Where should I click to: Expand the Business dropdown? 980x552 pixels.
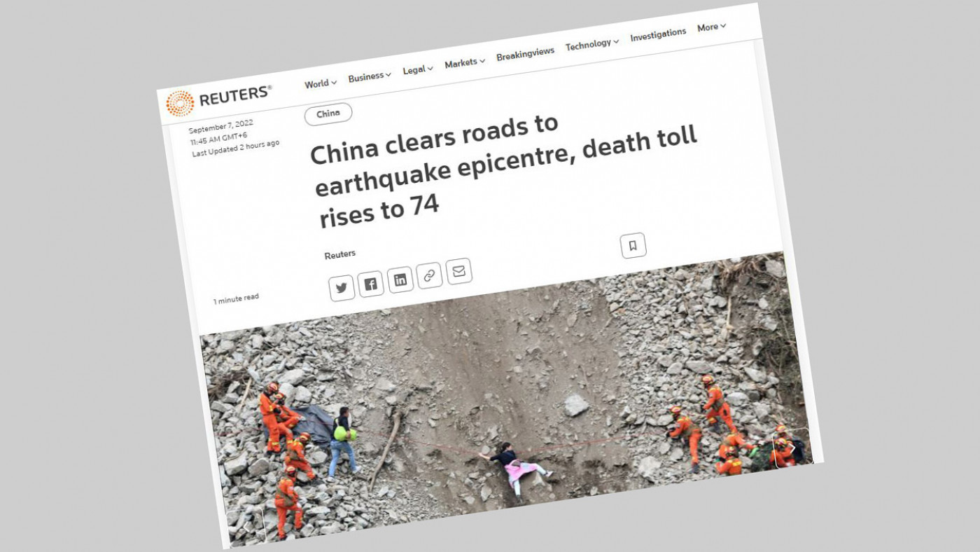click(x=370, y=76)
